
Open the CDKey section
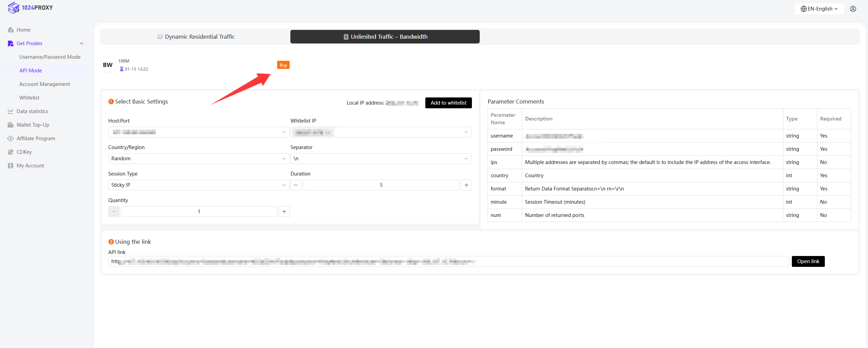[x=24, y=152]
